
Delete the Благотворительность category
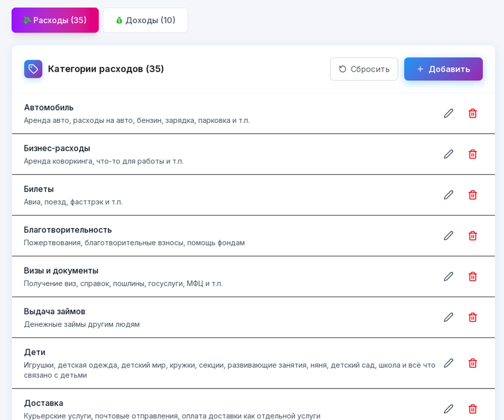[x=472, y=236]
